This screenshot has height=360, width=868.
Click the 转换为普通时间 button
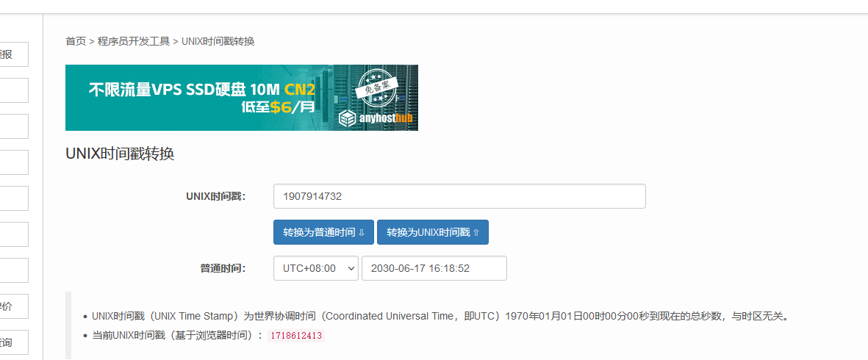[x=324, y=232]
